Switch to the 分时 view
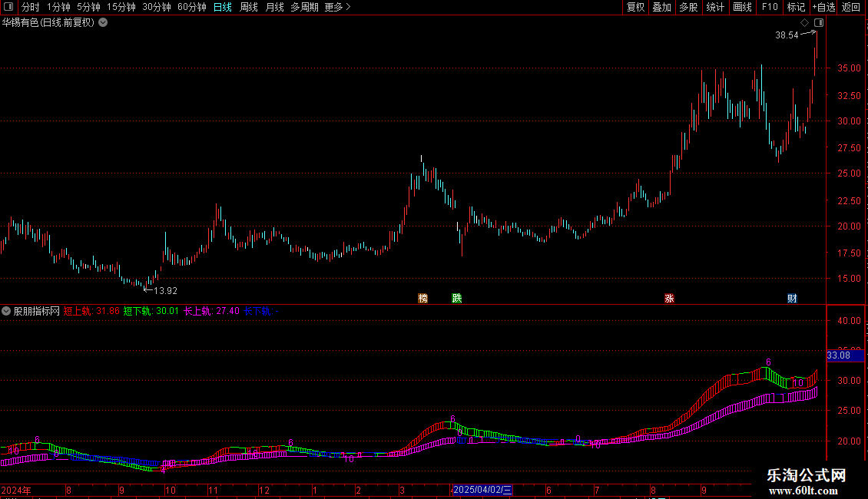This screenshot has height=499, width=868. click(31, 7)
